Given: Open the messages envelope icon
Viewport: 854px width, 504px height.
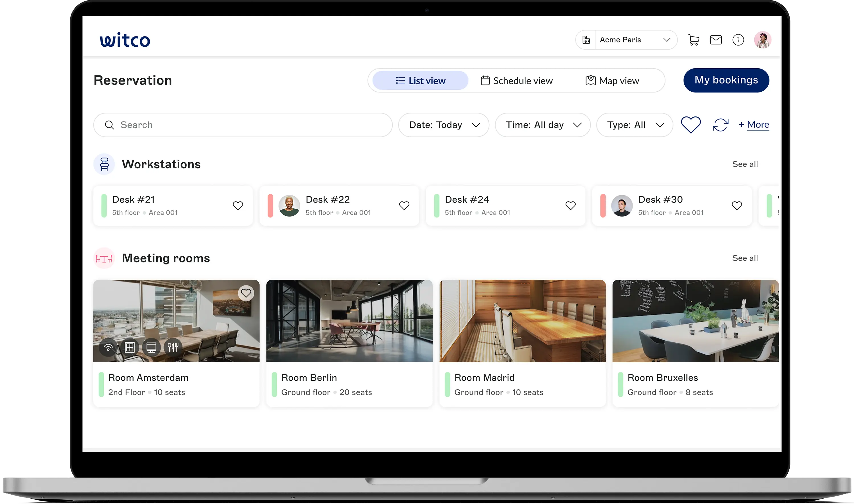Looking at the screenshot, I should 715,40.
